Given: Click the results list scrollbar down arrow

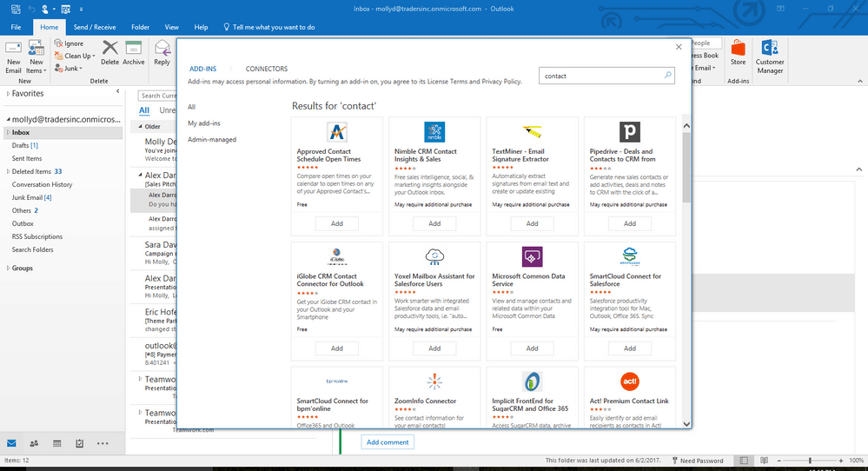Looking at the screenshot, I should tap(686, 424).
